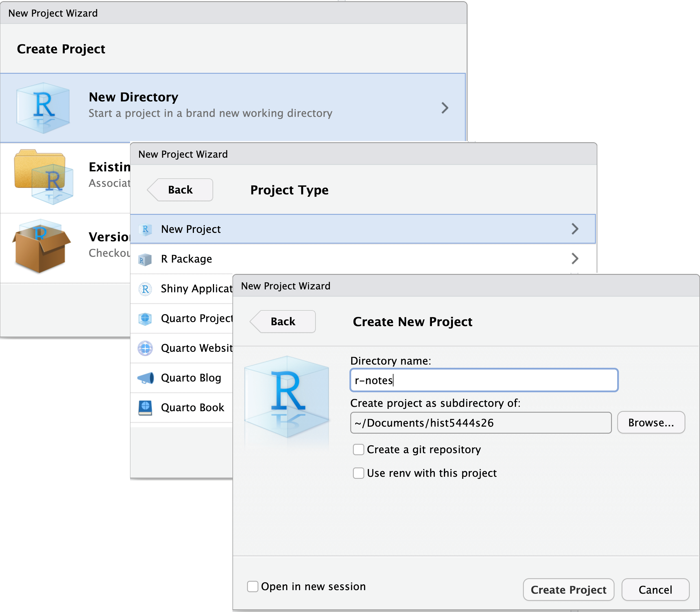Click the Quarto Project cube icon

click(145, 319)
